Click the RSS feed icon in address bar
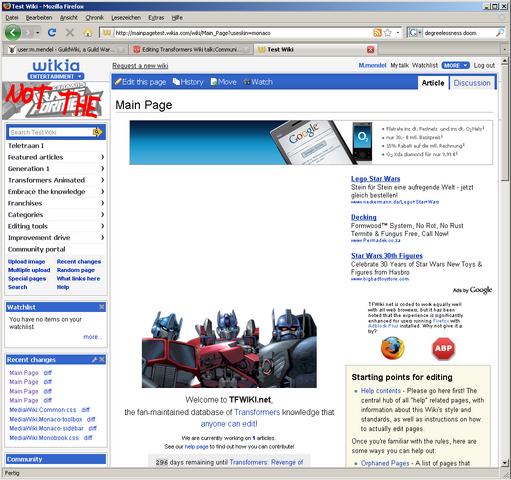The height and width of the screenshot is (480, 511). coord(377,33)
